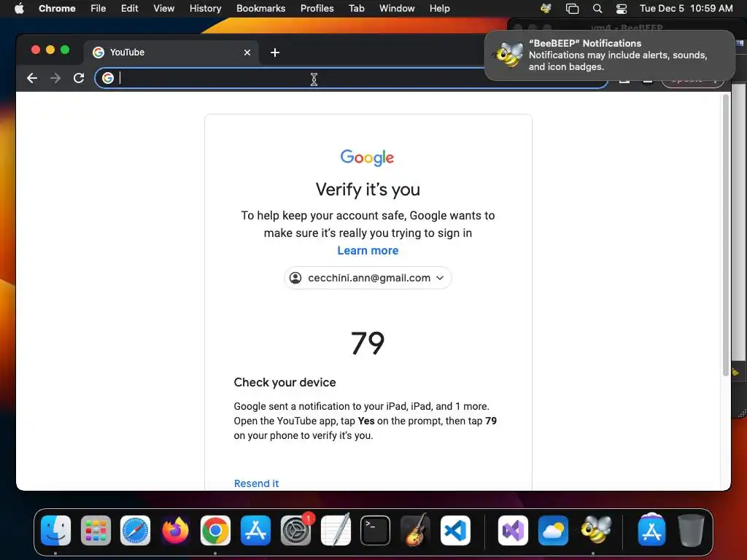
Task: Open the View menu
Action: [163, 8]
